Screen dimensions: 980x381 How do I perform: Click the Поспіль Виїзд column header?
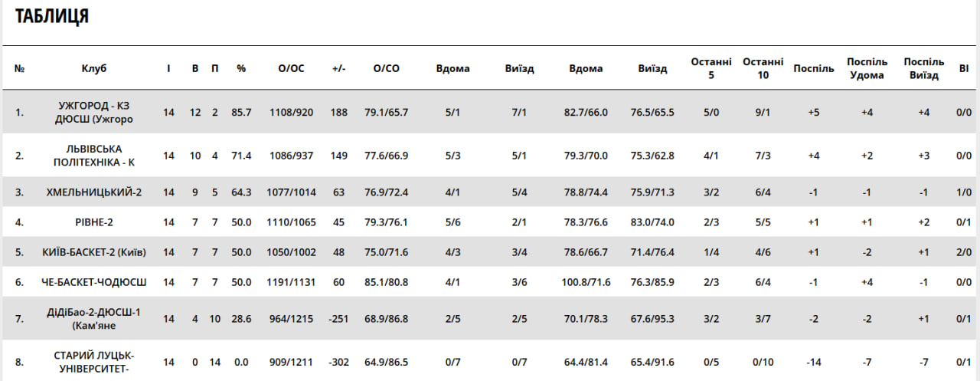(x=924, y=68)
